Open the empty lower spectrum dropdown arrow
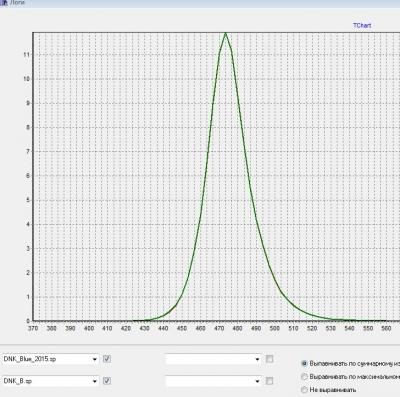The width and height of the screenshot is (400, 397). pos(257,381)
